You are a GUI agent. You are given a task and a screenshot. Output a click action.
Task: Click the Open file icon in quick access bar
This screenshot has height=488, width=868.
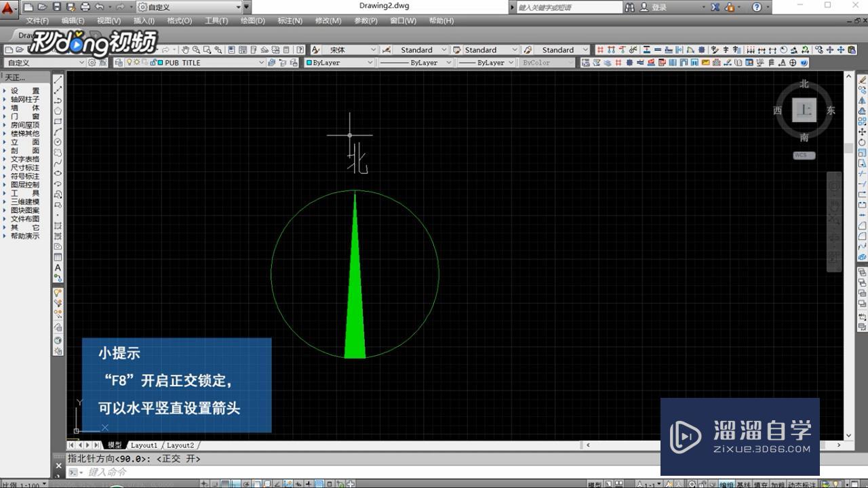(x=43, y=7)
